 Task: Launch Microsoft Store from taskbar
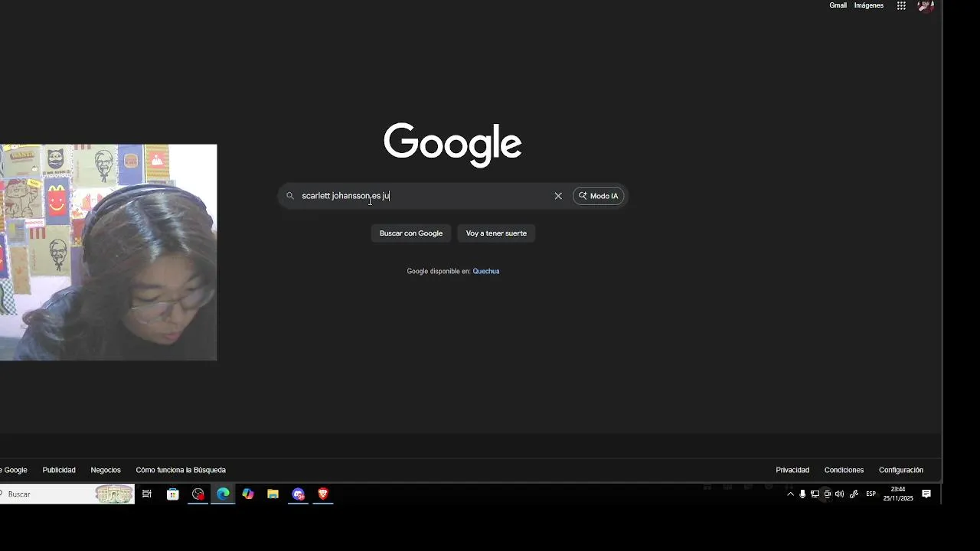point(173,494)
